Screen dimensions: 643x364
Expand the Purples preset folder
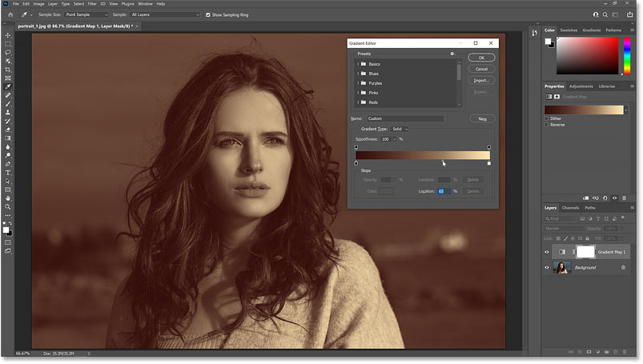pyautogui.click(x=358, y=83)
